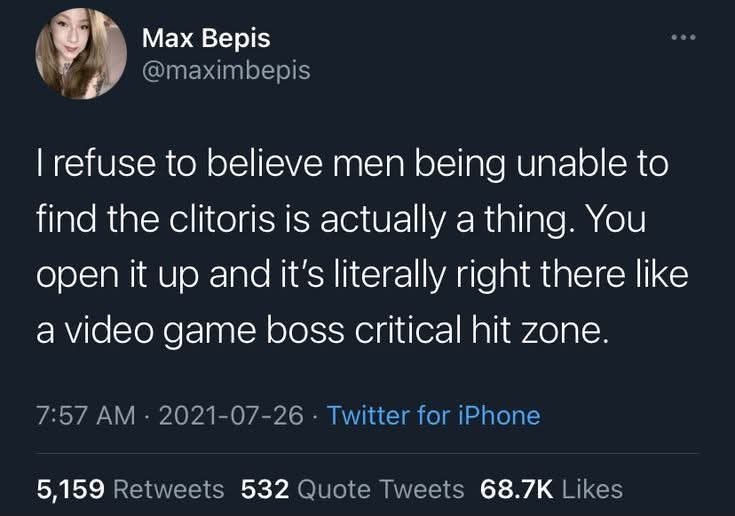The image size is (735, 516).
Task: Open the three-dot more options menu
Action: pos(683,37)
